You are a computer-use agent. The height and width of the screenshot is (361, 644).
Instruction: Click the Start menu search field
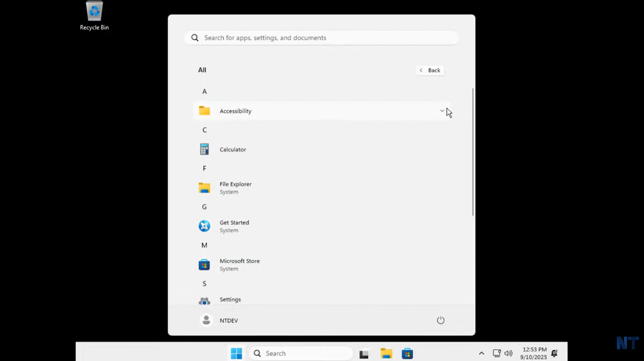tap(322, 38)
